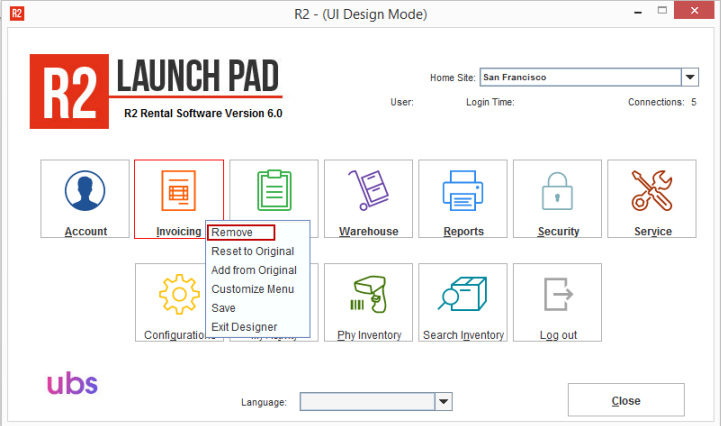This screenshot has height=426, width=721.
Task: Open the Phy Inventory scanner tile
Action: pyautogui.click(x=368, y=302)
